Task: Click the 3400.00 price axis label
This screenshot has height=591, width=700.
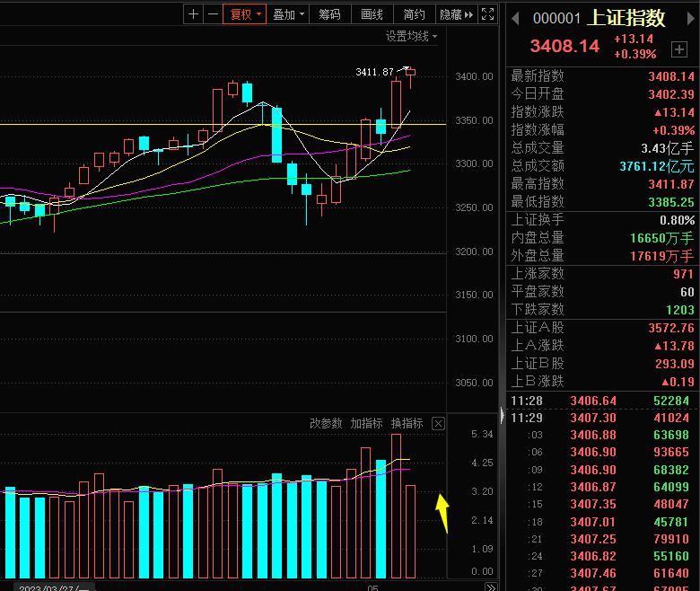Action: point(474,76)
